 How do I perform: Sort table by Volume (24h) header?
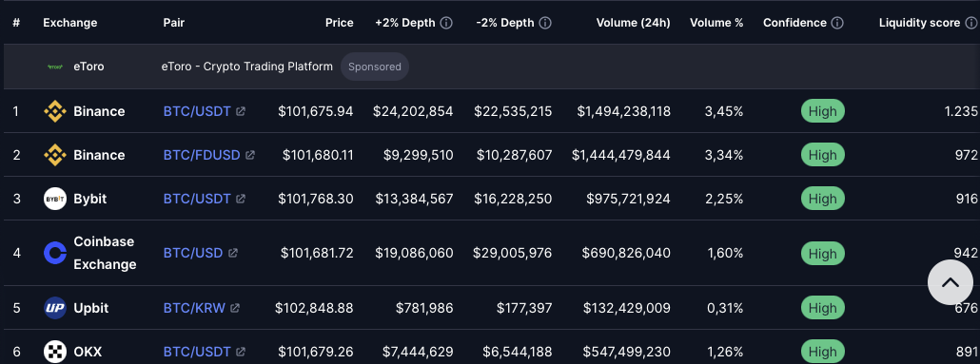(633, 23)
